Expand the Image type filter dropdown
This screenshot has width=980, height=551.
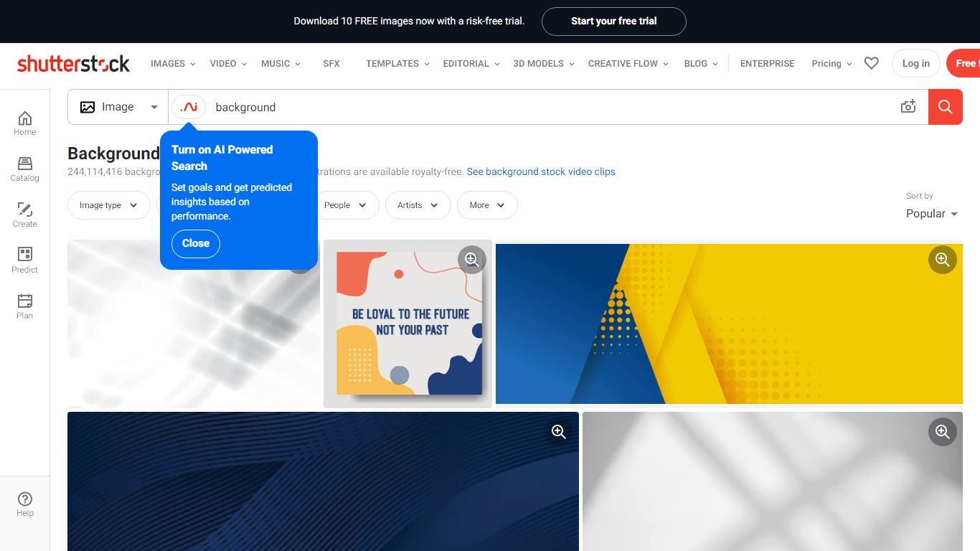(108, 205)
